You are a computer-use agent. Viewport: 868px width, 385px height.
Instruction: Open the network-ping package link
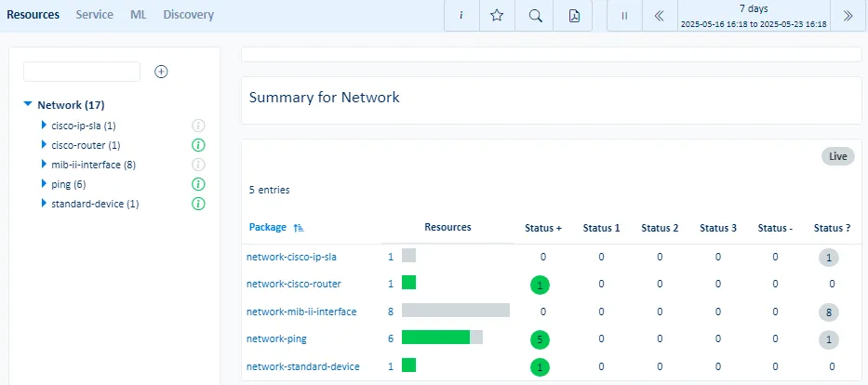pos(276,339)
